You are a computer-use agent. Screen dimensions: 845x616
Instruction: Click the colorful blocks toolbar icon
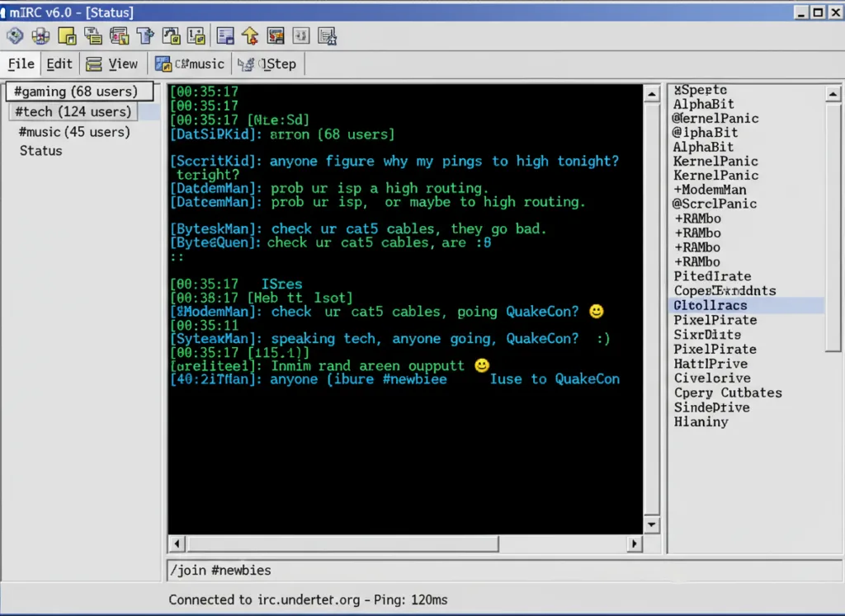40,35
